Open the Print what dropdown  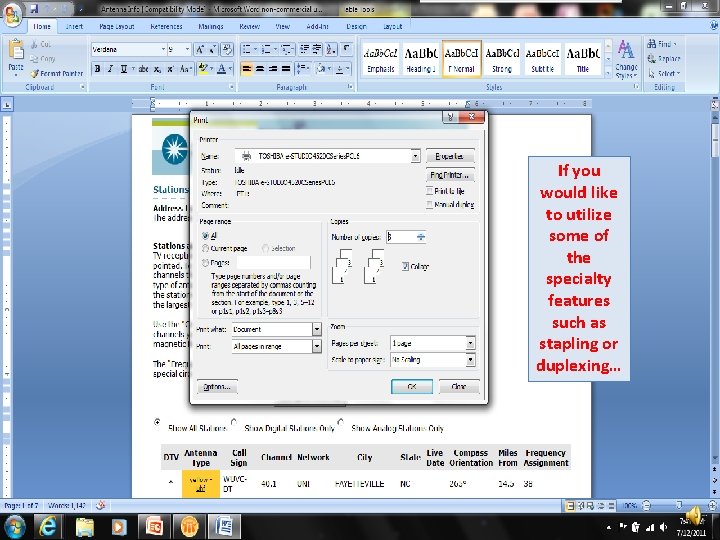tap(317, 329)
